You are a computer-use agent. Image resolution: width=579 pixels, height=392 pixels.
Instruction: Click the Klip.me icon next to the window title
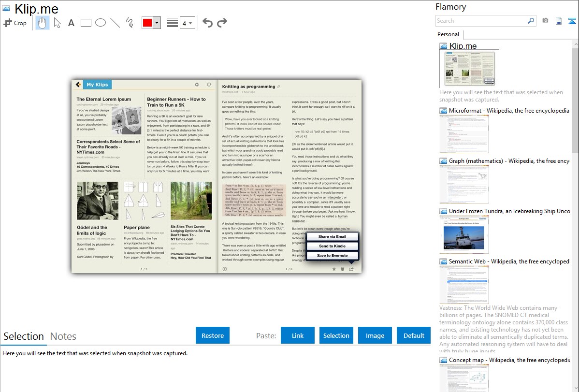point(6,8)
